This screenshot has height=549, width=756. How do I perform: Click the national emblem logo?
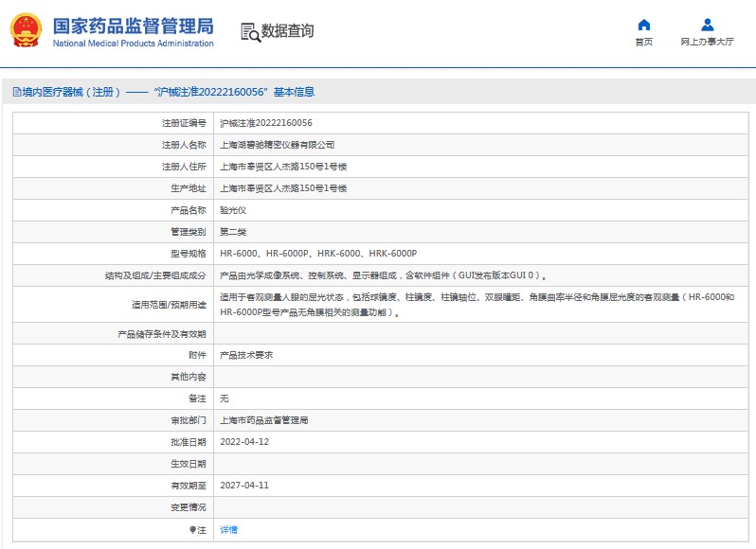pos(26,30)
